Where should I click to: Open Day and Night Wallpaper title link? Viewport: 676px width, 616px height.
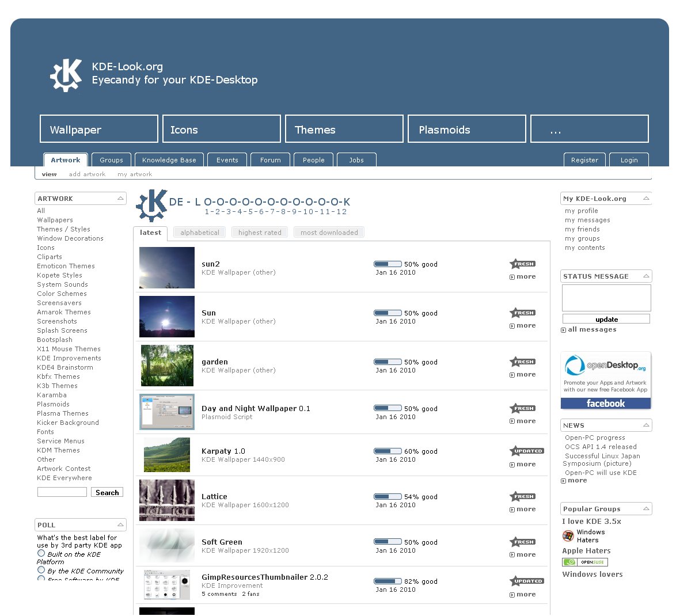coord(256,408)
